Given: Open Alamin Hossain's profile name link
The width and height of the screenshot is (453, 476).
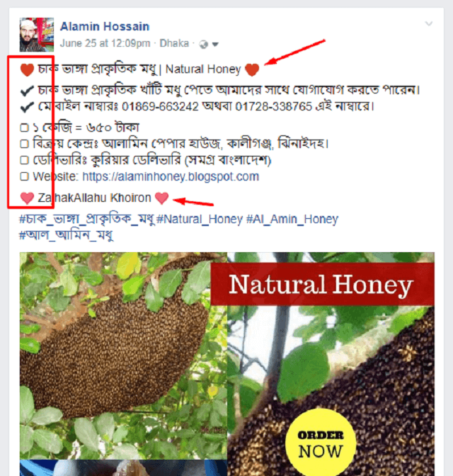Looking at the screenshot, I should click(x=105, y=26).
